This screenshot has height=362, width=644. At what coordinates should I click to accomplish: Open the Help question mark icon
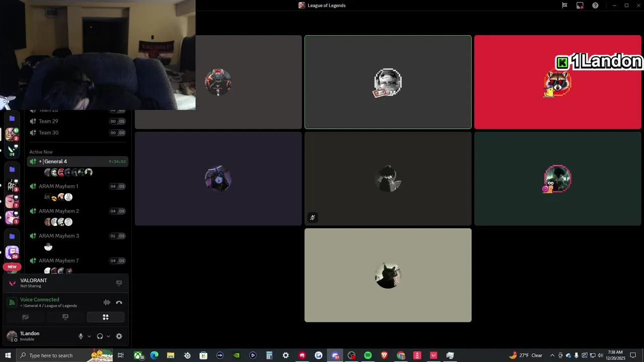(595, 6)
